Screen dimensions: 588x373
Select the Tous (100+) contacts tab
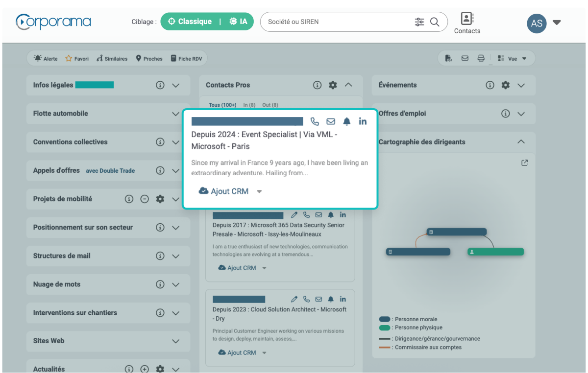(x=222, y=105)
